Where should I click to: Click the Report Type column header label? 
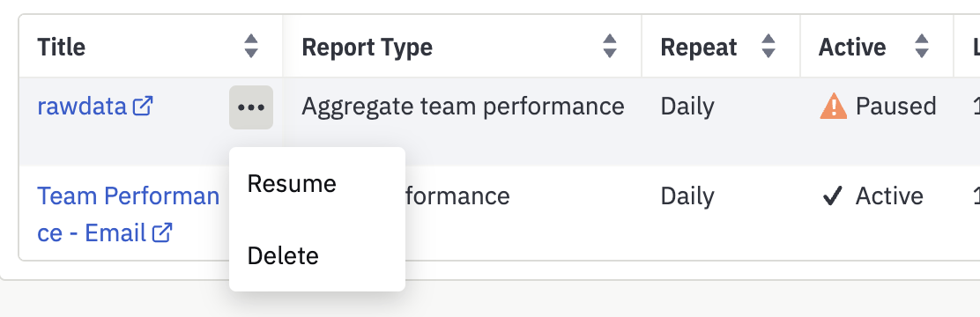click(367, 47)
